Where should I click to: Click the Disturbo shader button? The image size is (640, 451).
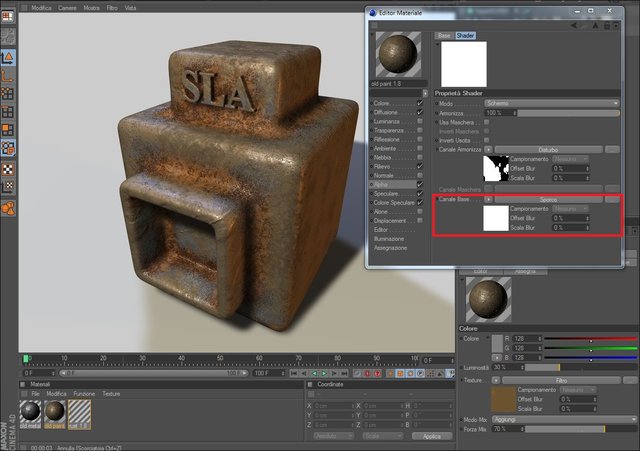pos(548,149)
